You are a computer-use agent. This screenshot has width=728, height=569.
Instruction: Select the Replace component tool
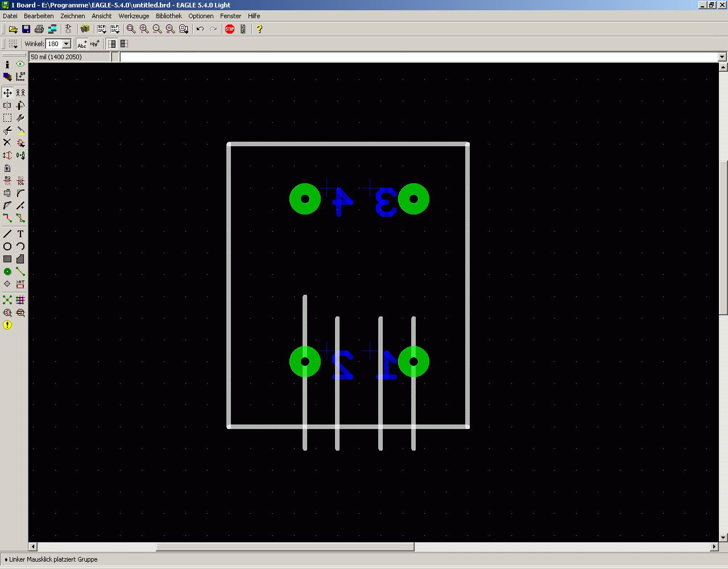(20, 155)
